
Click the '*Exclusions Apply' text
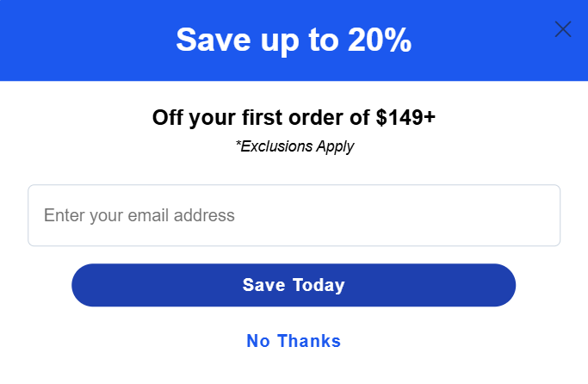pos(294,146)
